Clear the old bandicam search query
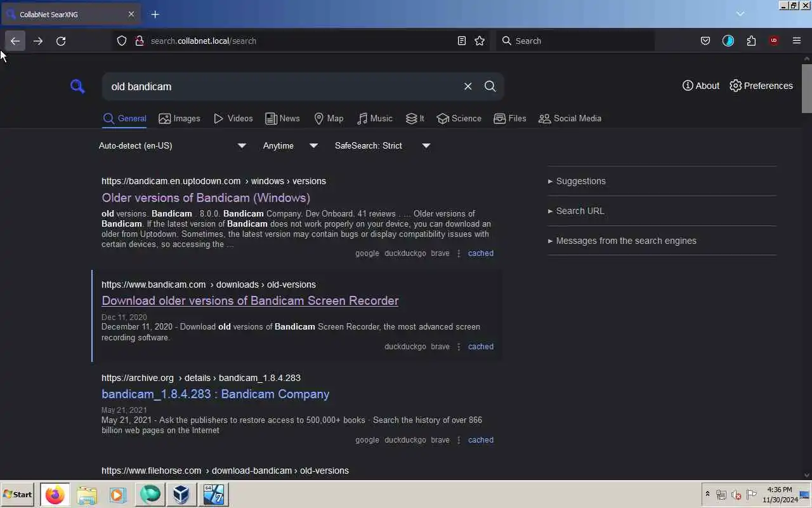 (468, 86)
